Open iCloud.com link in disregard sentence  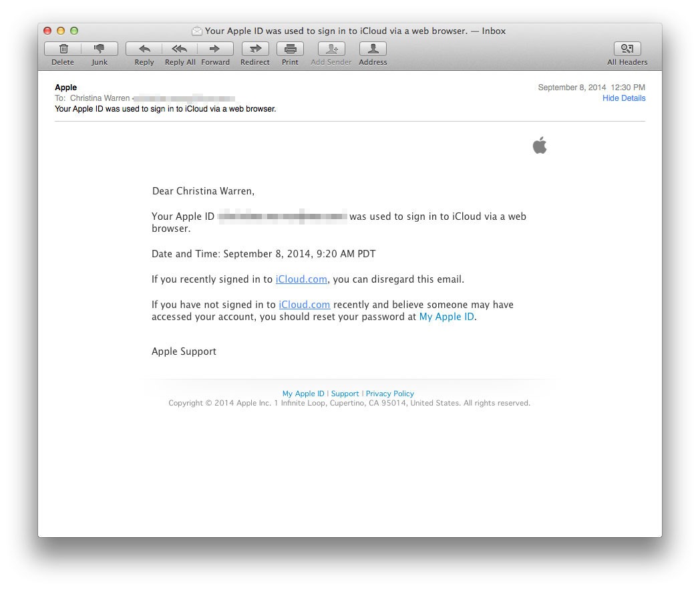[301, 279]
